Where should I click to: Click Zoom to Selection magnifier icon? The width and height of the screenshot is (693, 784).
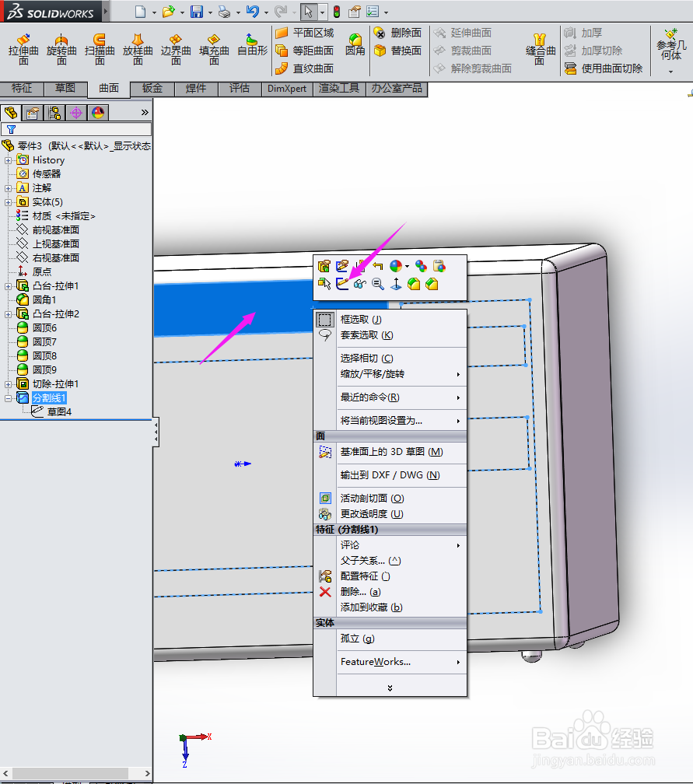click(378, 284)
